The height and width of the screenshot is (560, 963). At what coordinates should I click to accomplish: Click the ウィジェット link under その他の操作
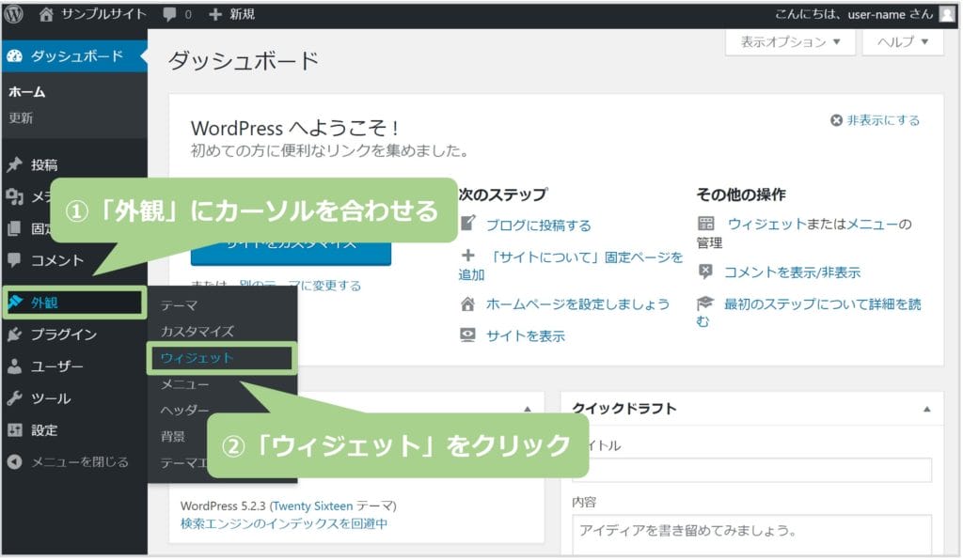click(767, 224)
